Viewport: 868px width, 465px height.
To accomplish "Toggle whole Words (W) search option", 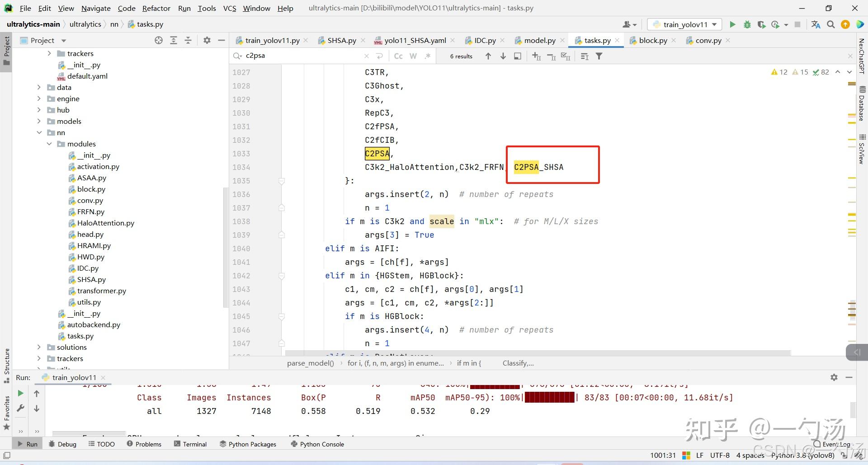I will coord(413,56).
